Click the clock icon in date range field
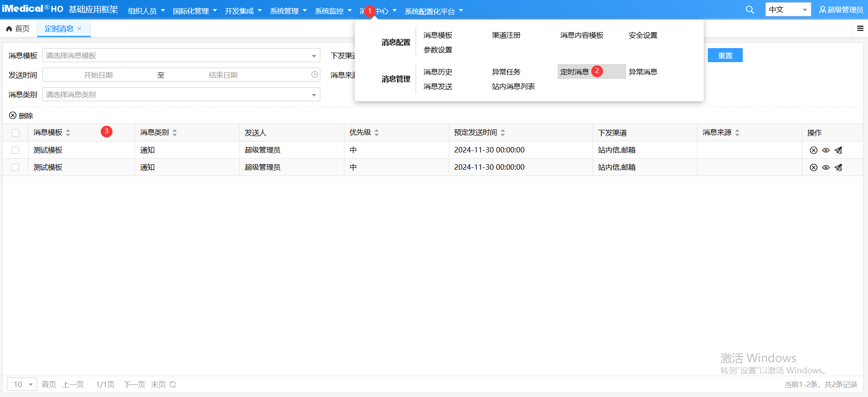 (314, 75)
